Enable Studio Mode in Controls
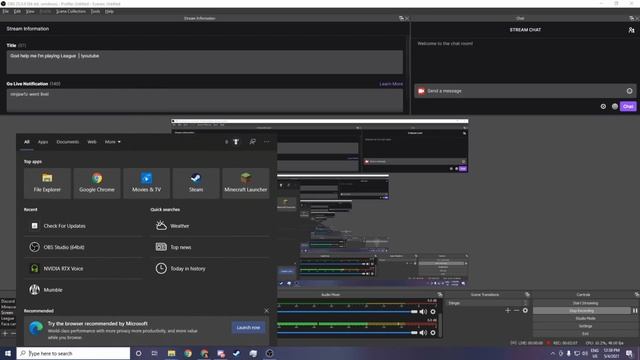Image resolution: width=640 pixels, height=360 pixels. (x=585, y=318)
